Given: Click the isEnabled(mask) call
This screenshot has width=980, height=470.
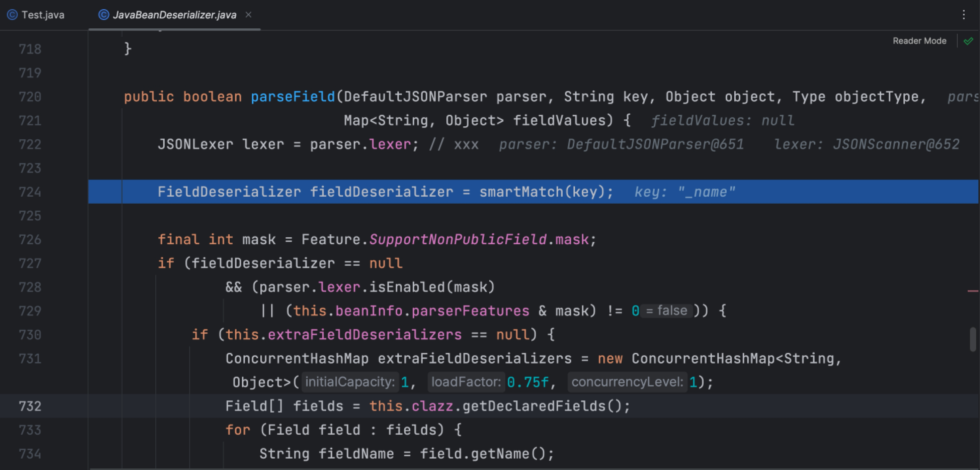Looking at the screenshot, I should (x=432, y=287).
